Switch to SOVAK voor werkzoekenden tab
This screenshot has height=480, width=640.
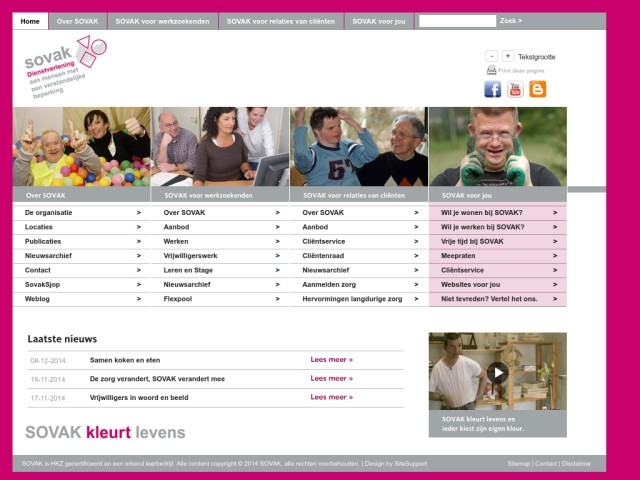coord(161,20)
